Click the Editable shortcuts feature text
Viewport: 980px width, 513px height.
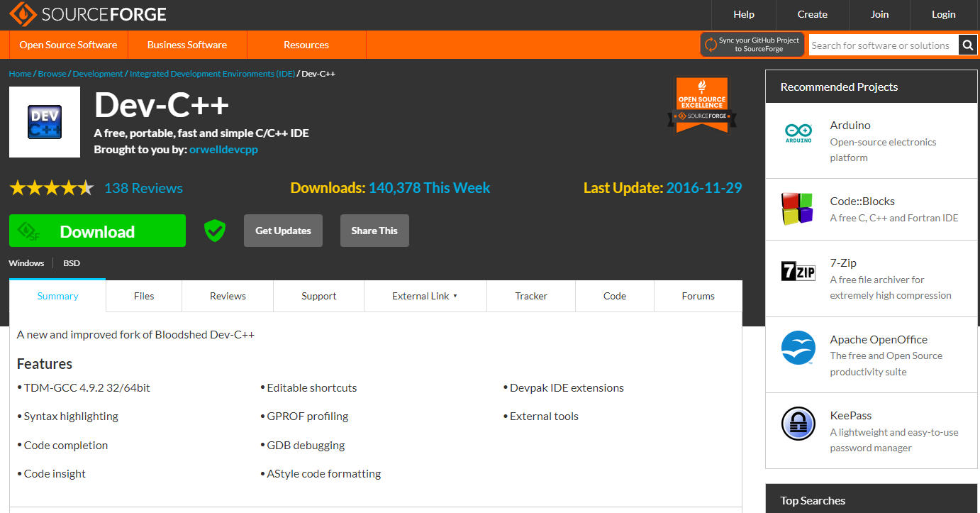312,387
